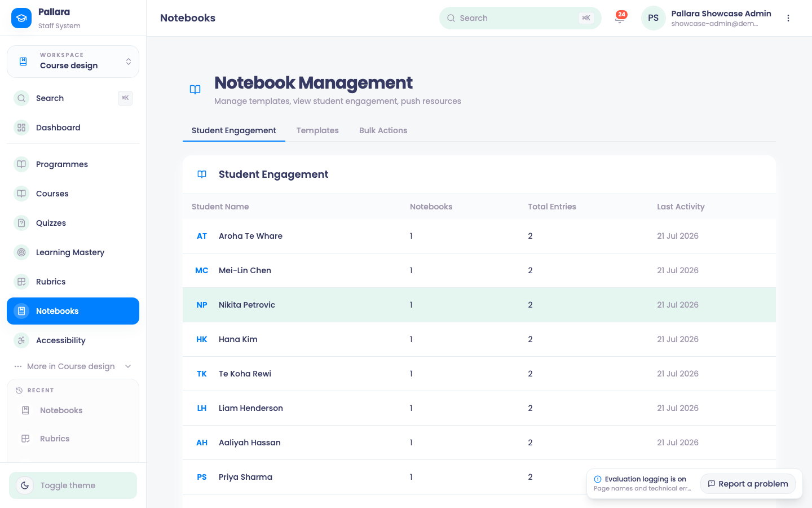Click the Evaluation logging info icon
Viewport: 812px width, 508px height.
[x=598, y=479]
